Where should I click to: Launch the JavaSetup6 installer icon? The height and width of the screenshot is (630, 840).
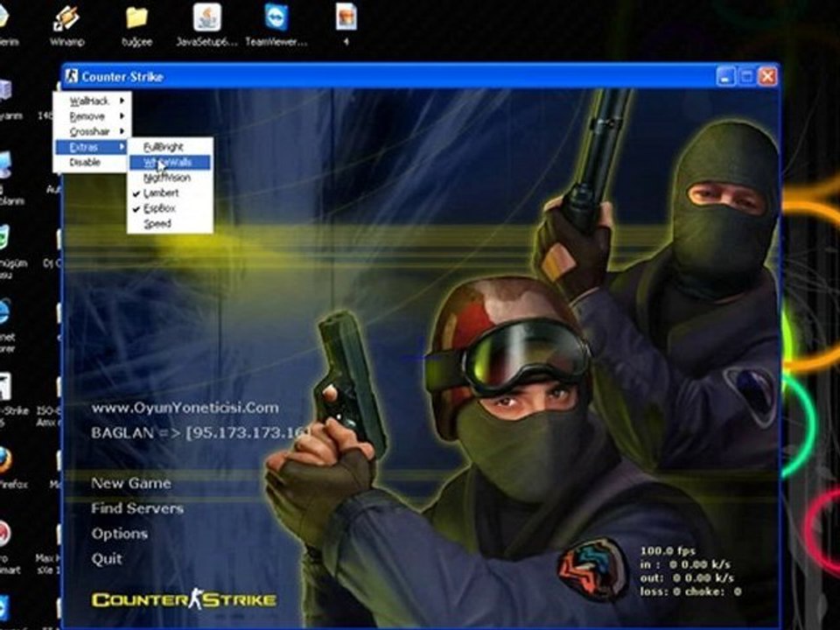(x=206, y=24)
